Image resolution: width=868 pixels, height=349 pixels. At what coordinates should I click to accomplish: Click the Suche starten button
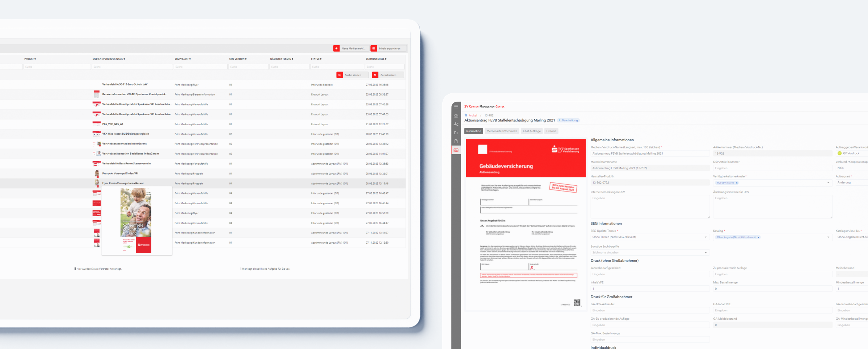352,75
